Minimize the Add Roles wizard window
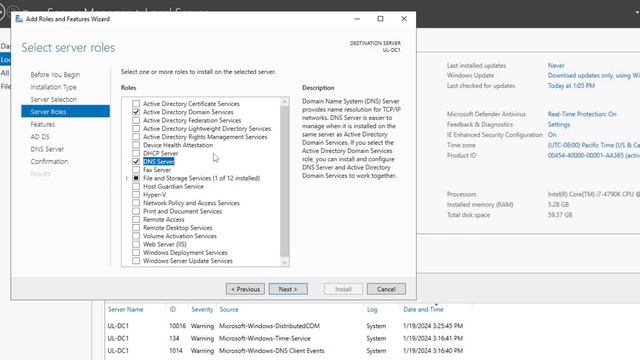Image resolution: width=640 pixels, height=360 pixels. click(x=357, y=19)
